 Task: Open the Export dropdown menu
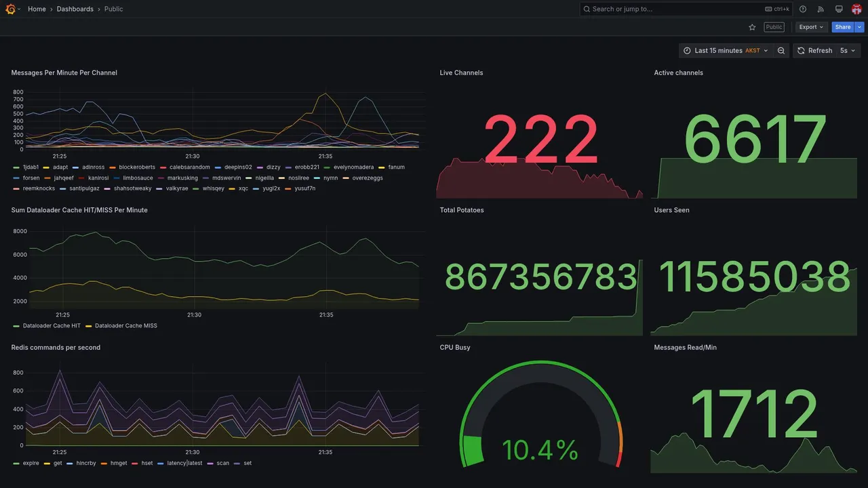click(811, 27)
